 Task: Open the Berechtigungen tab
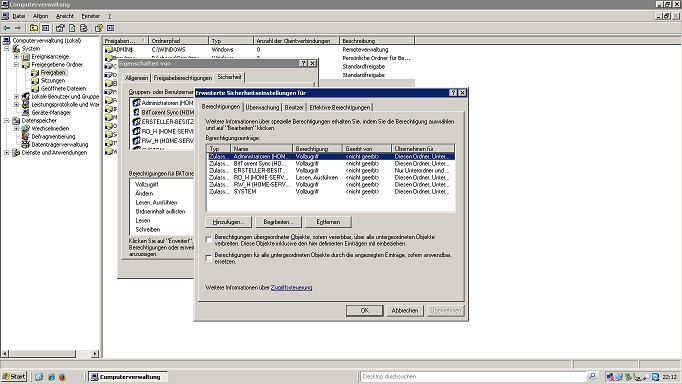(x=221, y=107)
